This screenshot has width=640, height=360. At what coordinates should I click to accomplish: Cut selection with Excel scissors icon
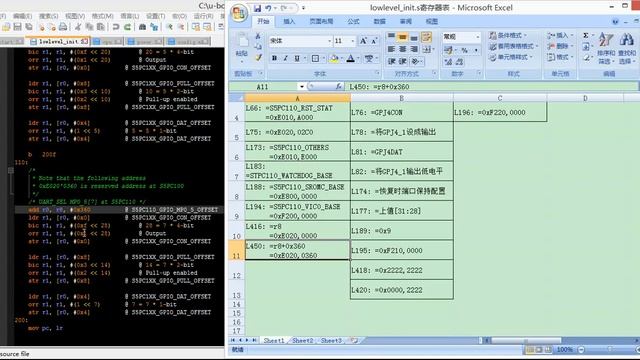(x=258, y=36)
